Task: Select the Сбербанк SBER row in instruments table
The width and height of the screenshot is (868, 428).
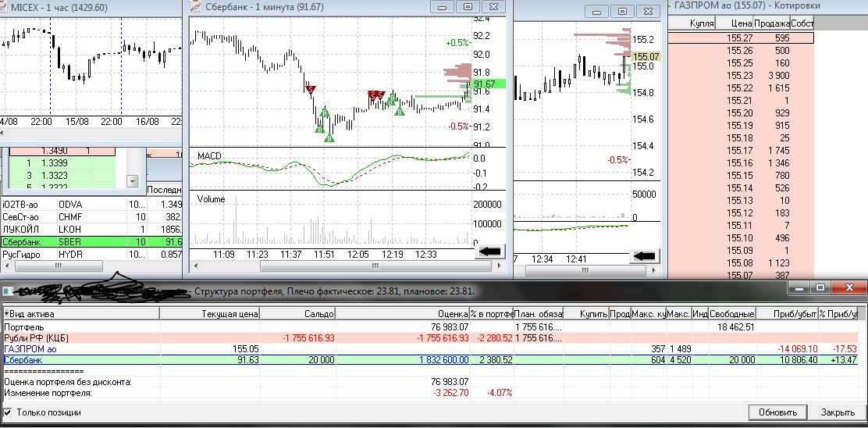Action: point(91,242)
